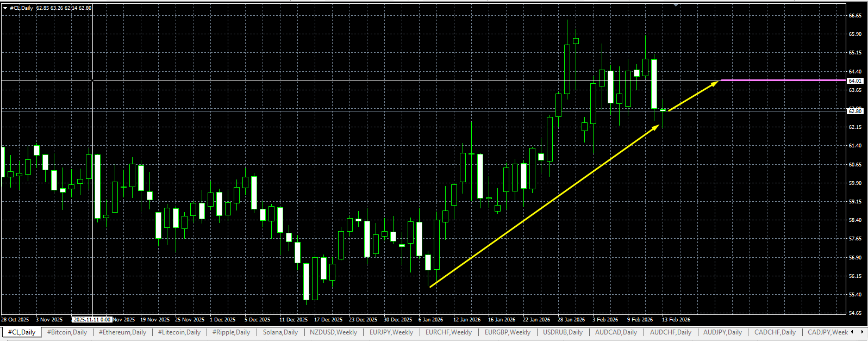This screenshot has height=341, width=868.
Task: Click the 59.90 price scale value
Action: [855, 183]
